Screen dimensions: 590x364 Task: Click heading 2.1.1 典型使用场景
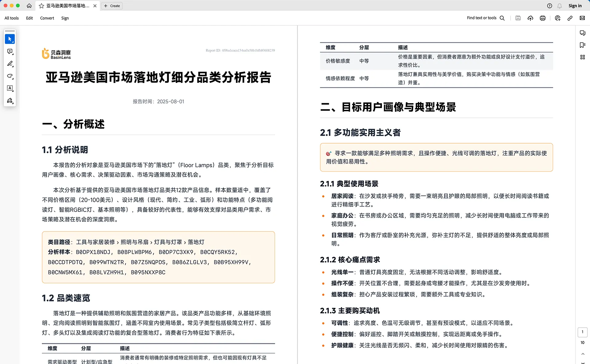click(x=349, y=184)
